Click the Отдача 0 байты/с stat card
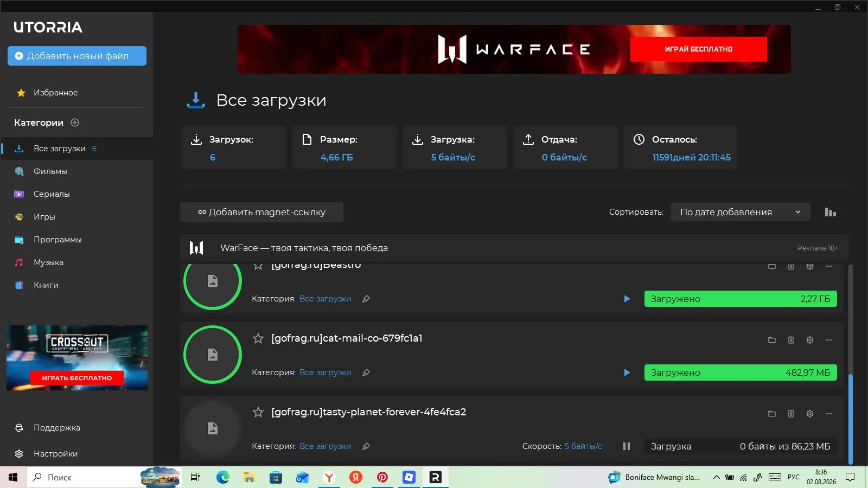Image resolution: width=868 pixels, height=488 pixels. [566, 147]
